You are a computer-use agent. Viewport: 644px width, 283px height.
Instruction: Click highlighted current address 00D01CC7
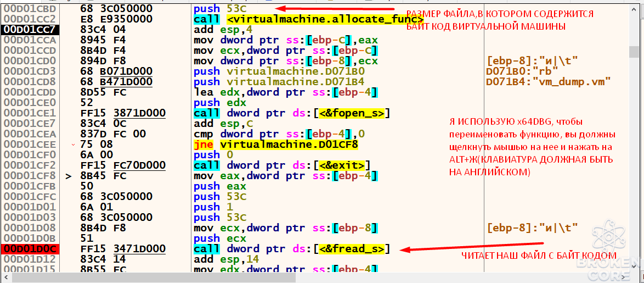coord(30,30)
